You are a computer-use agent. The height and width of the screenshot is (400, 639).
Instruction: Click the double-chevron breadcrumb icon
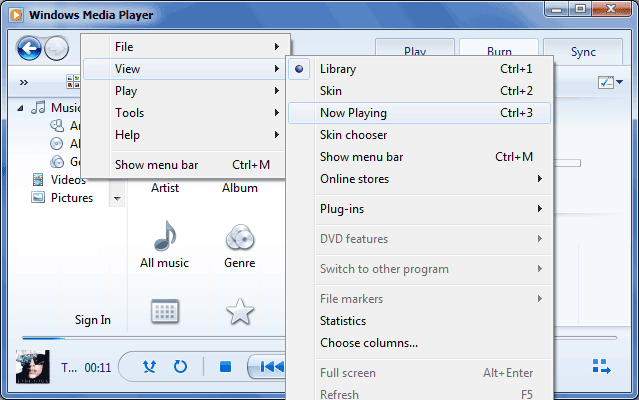[x=24, y=83]
